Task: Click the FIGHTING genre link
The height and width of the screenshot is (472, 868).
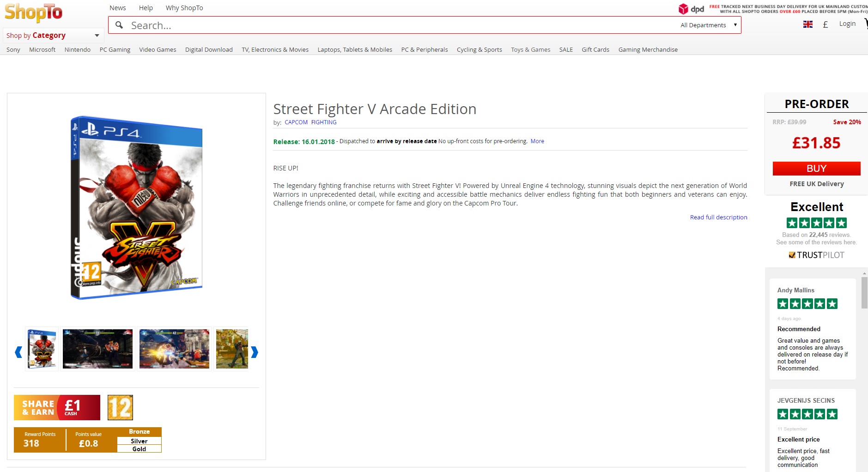Action: coord(324,122)
